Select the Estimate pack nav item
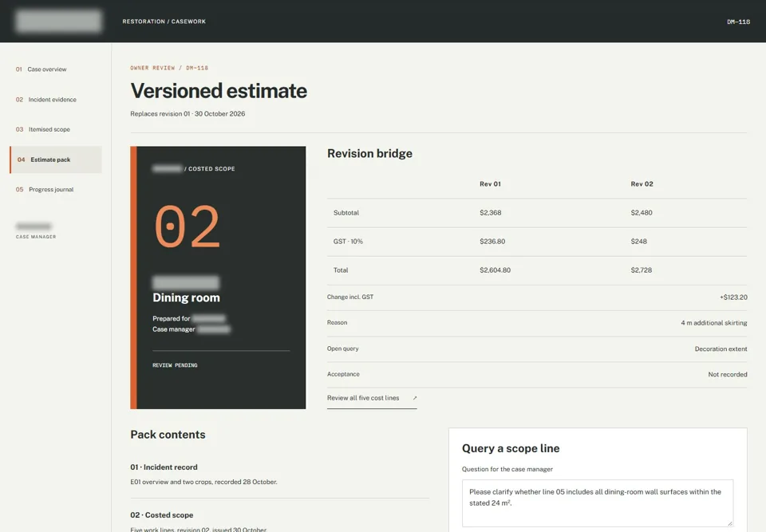 (56, 160)
